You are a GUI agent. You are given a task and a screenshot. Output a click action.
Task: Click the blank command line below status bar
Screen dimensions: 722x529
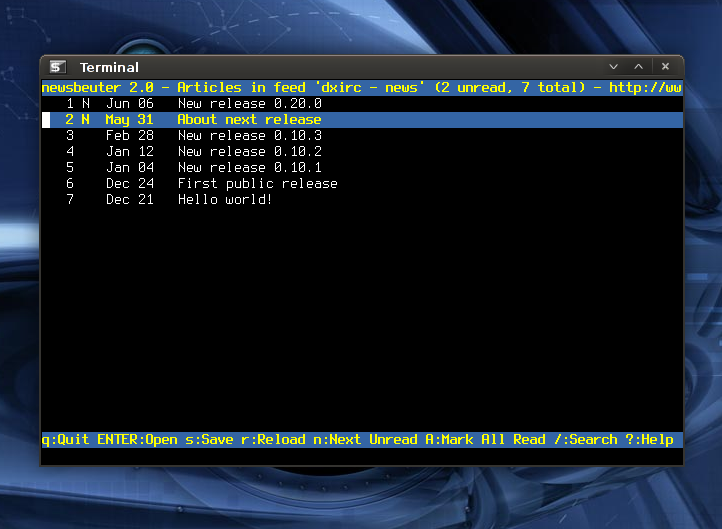tap(362, 456)
